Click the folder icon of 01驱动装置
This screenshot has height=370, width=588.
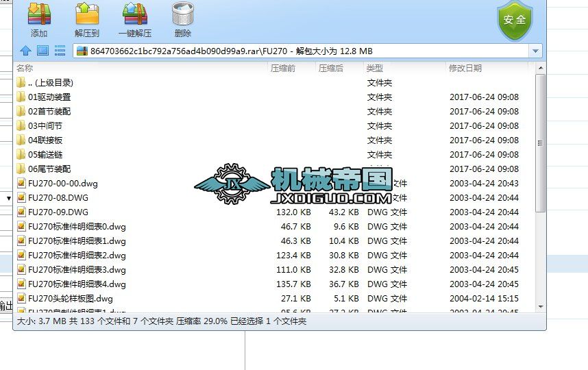(21, 97)
